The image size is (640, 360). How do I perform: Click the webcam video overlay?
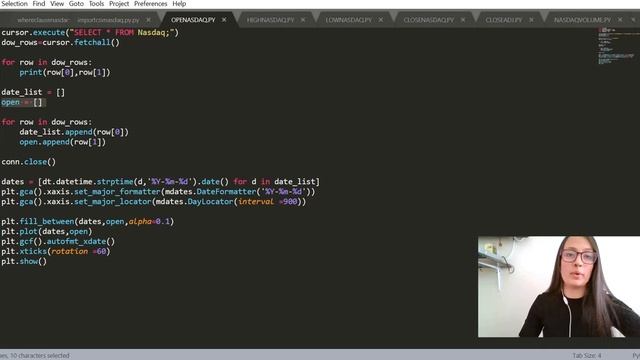click(559, 287)
